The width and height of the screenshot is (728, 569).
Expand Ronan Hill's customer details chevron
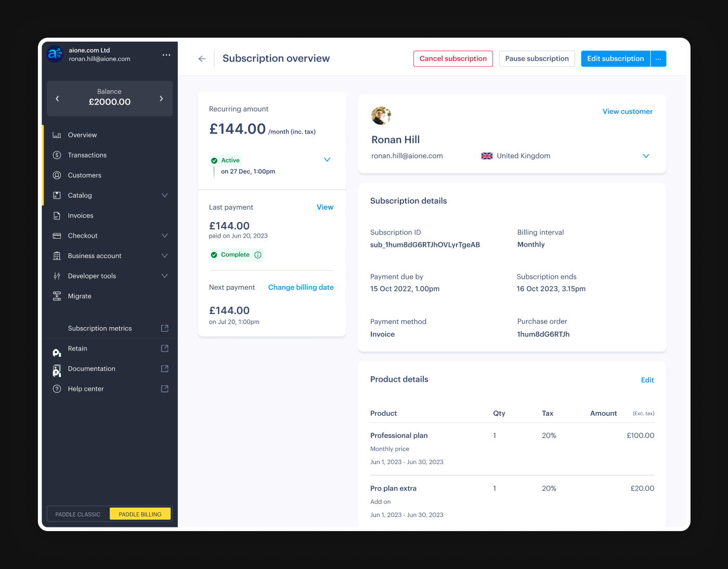(646, 156)
